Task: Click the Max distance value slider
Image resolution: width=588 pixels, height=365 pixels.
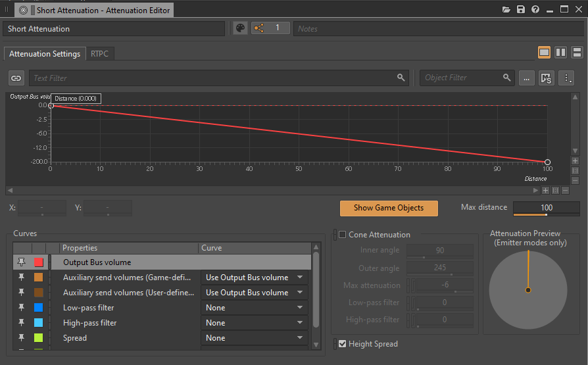Action: [x=547, y=208]
